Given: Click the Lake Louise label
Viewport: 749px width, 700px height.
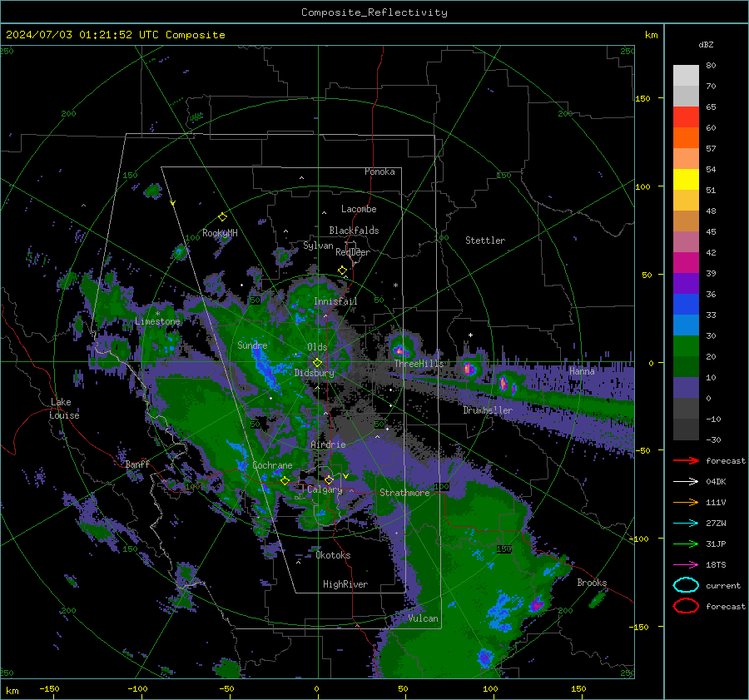Looking at the screenshot, I should pos(64,409).
